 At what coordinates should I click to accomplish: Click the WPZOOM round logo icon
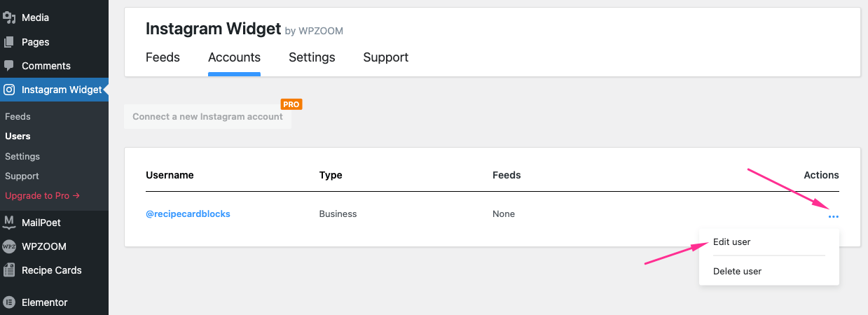pos(9,246)
